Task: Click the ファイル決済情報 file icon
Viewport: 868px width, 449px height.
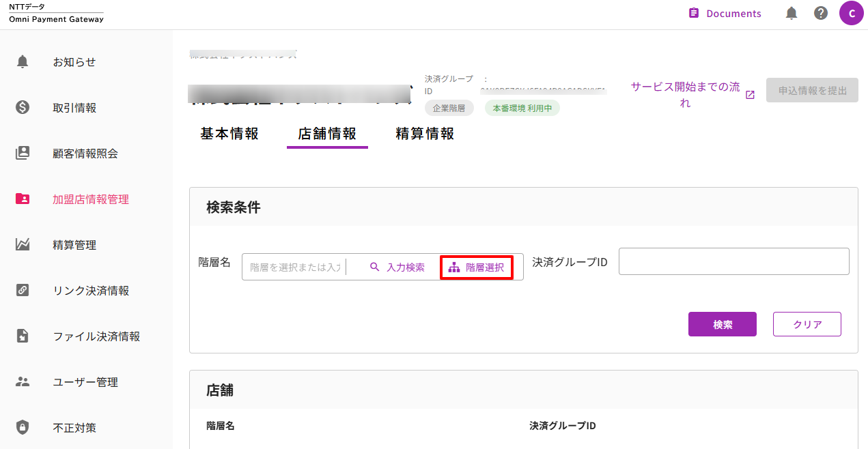Action: 23,336
